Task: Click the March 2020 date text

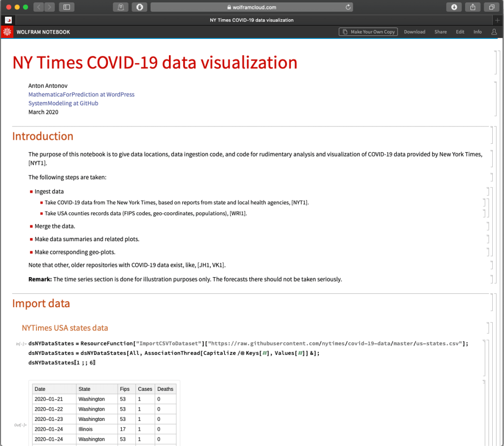Action: tap(43, 112)
